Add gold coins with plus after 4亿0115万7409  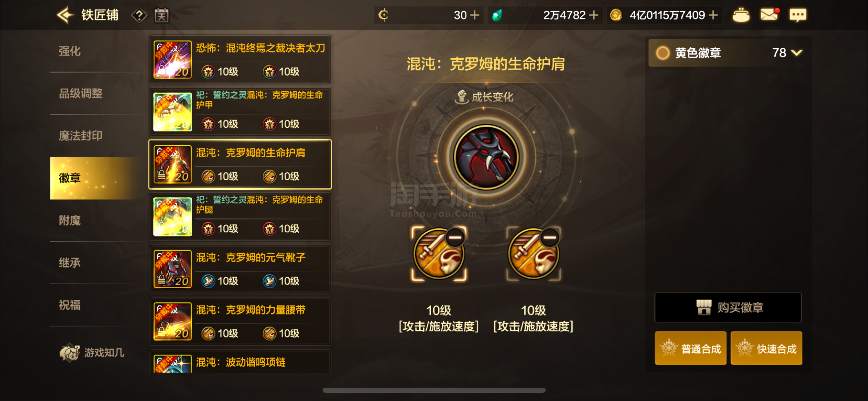click(713, 15)
